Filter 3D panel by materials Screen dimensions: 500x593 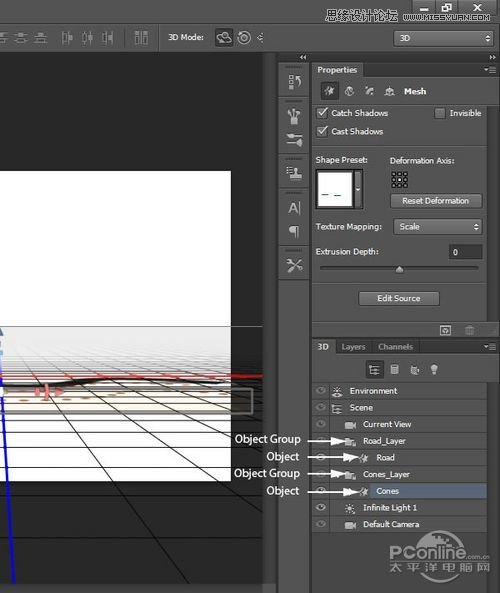pos(415,369)
